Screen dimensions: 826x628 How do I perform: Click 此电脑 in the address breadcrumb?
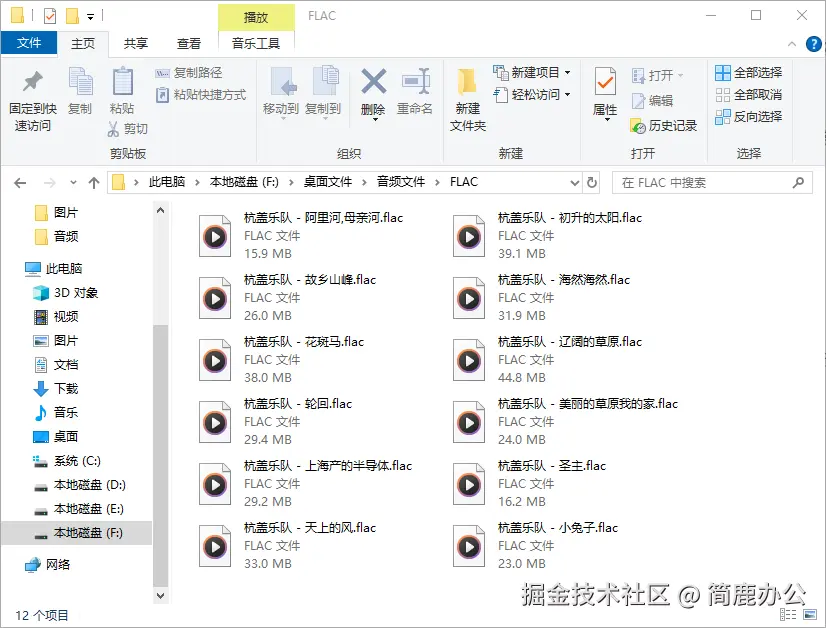coord(167,182)
